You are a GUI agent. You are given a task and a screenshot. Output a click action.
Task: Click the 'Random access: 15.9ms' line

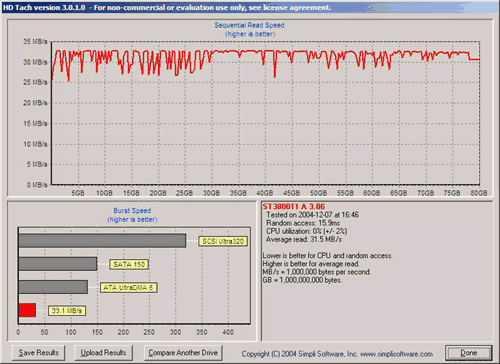point(303,223)
